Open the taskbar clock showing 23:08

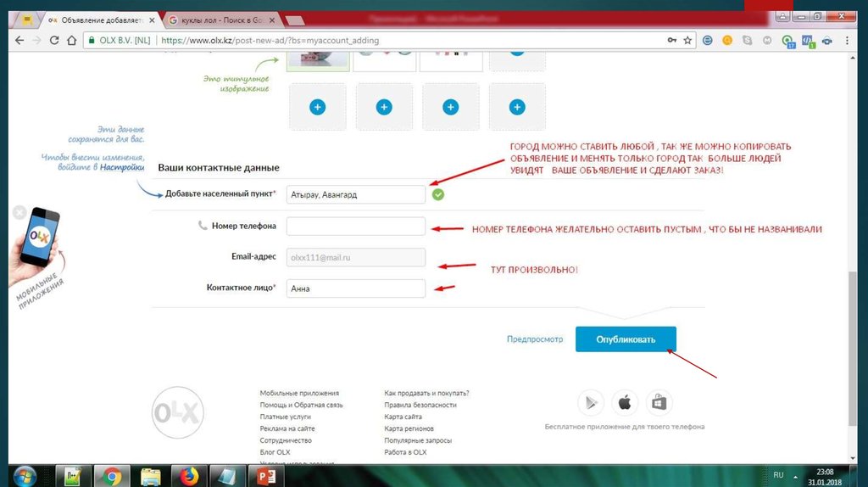(x=824, y=477)
